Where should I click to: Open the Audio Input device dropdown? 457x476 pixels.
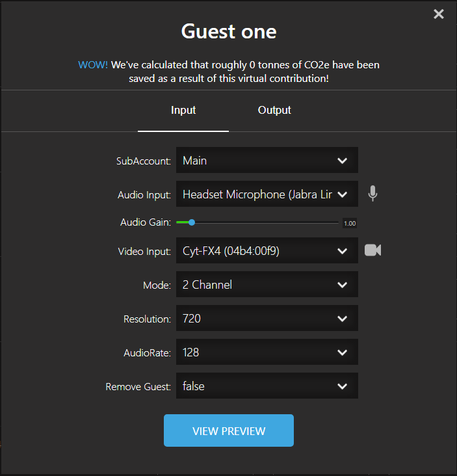267,194
